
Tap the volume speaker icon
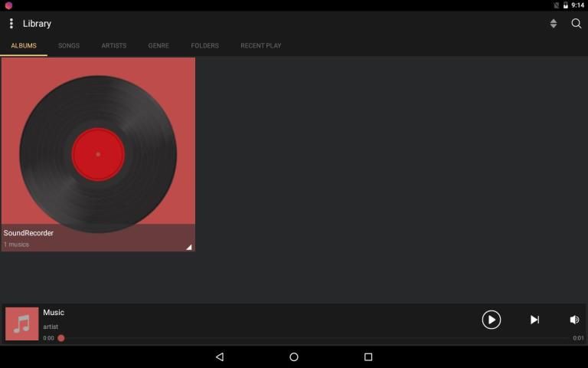click(x=574, y=320)
